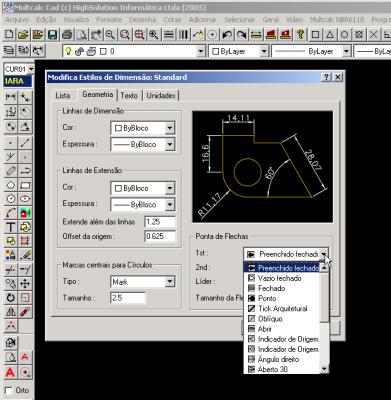This screenshot has height=400, width=391.
Task: Select the linear dimension tool in left toolbar
Action: 11,97
